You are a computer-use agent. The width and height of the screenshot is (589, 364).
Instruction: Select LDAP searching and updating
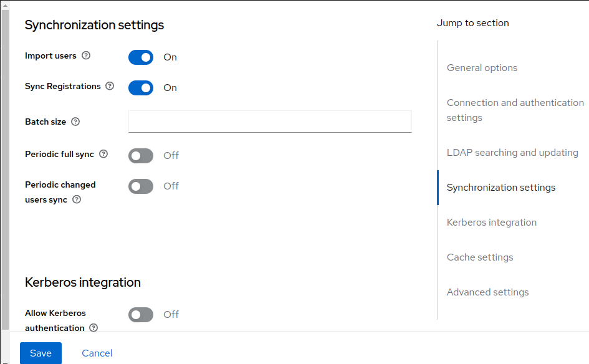[512, 152]
